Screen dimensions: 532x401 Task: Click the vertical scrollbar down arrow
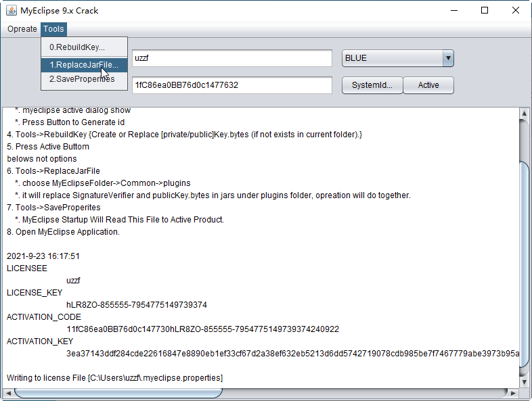pyautogui.click(x=524, y=382)
